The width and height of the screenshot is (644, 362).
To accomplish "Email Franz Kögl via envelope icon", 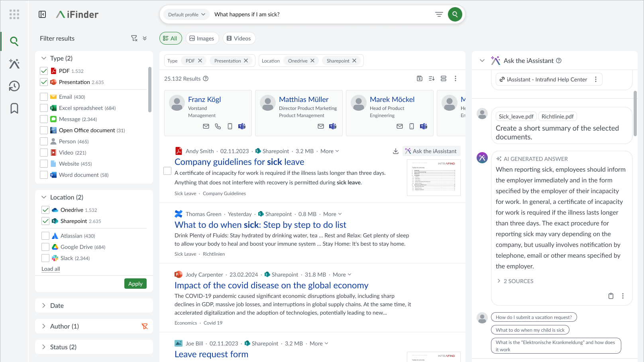I will coord(206,126).
